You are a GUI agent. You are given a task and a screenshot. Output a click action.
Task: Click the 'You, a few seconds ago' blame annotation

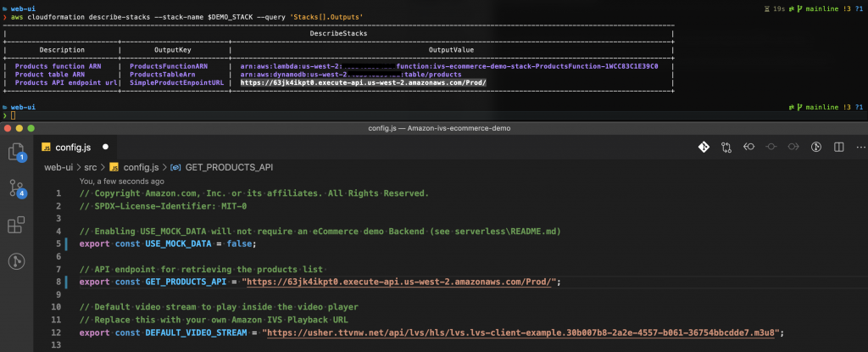[122, 182]
